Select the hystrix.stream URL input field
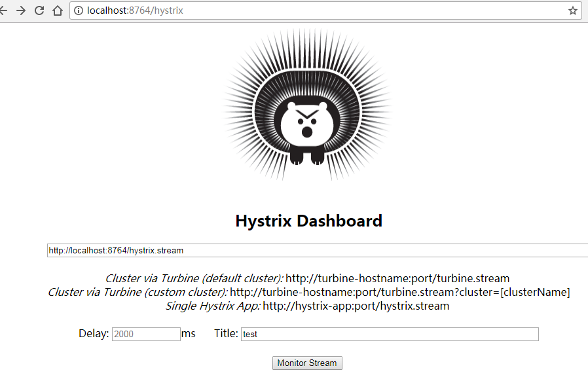Screen dimensions: 588x383 318,250
